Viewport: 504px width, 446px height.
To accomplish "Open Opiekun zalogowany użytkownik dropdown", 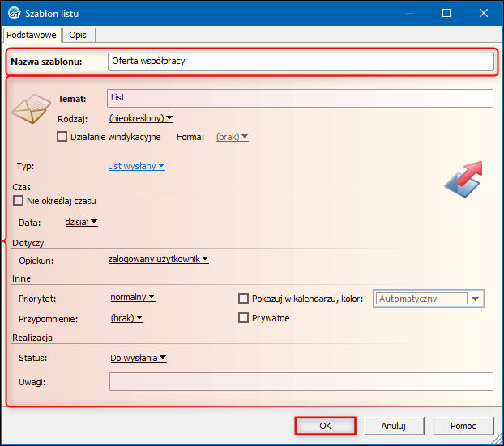I will pyautogui.click(x=159, y=259).
